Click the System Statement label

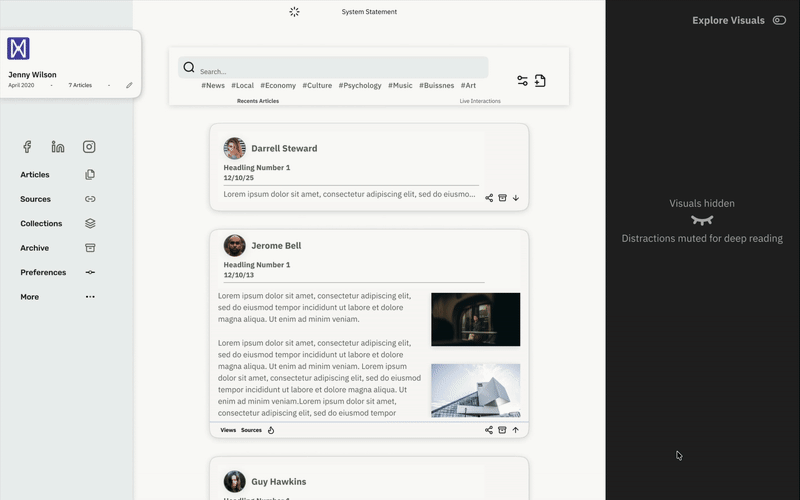point(369,12)
